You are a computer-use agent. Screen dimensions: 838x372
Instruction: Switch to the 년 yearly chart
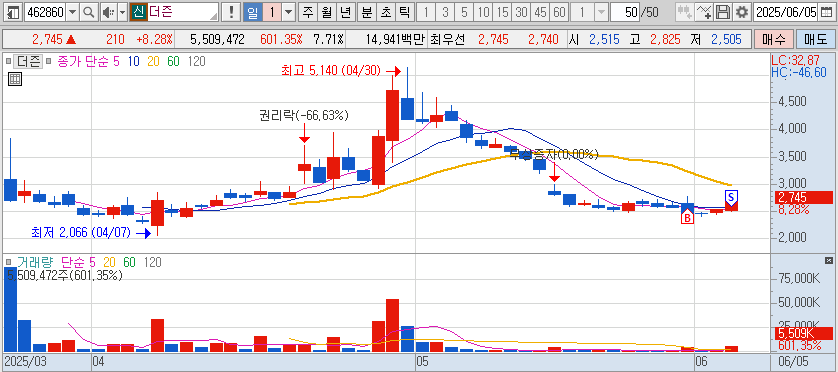pyautogui.click(x=346, y=12)
